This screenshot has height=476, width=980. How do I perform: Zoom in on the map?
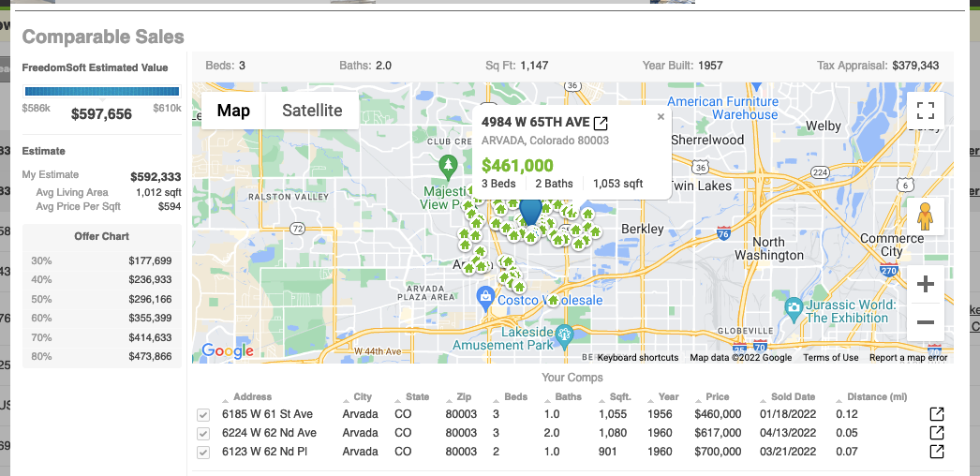coord(925,285)
